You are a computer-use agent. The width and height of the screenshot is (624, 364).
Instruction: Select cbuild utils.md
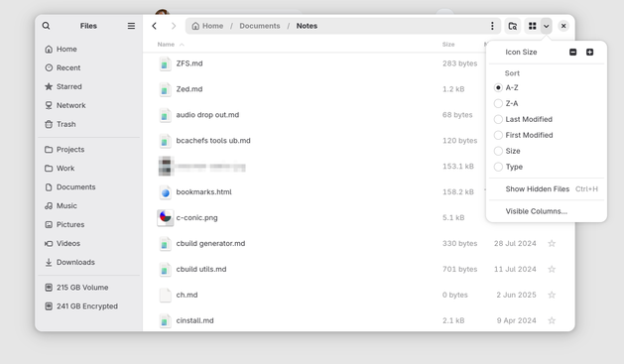pyautogui.click(x=201, y=270)
